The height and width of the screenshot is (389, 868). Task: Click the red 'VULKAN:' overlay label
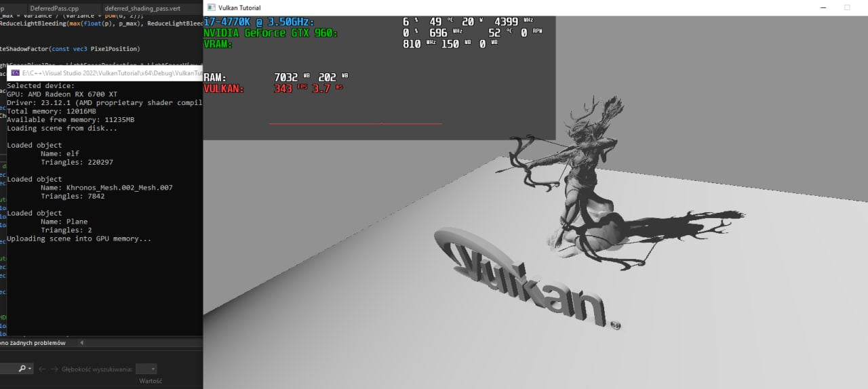[x=224, y=88]
